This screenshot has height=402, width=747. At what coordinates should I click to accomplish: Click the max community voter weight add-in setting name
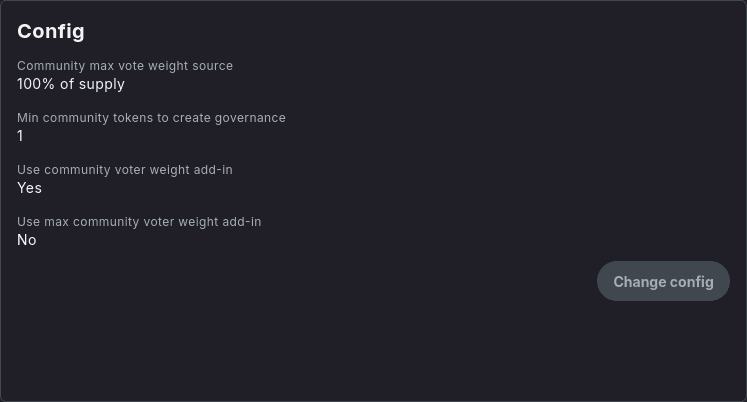(x=139, y=222)
